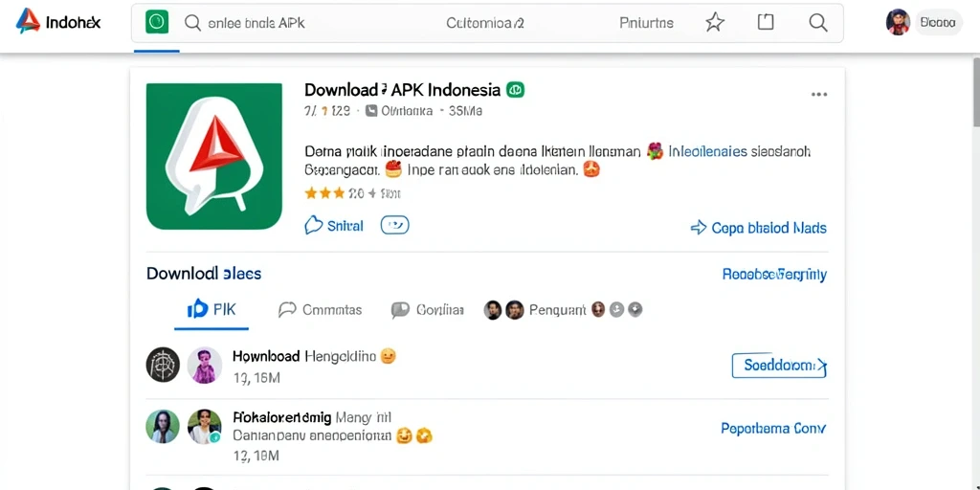Click the 'Snival' like button
This screenshot has width=980, height=490.
pyautogui.click(x=334, y=226)
